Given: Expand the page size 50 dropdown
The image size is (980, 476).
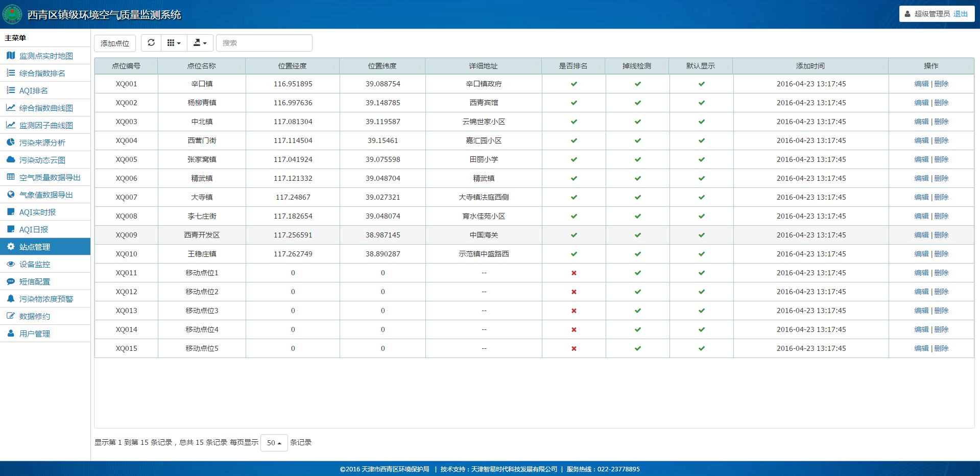Looking at the screenshot, I should pyautogui.click(x=274, y=443).
